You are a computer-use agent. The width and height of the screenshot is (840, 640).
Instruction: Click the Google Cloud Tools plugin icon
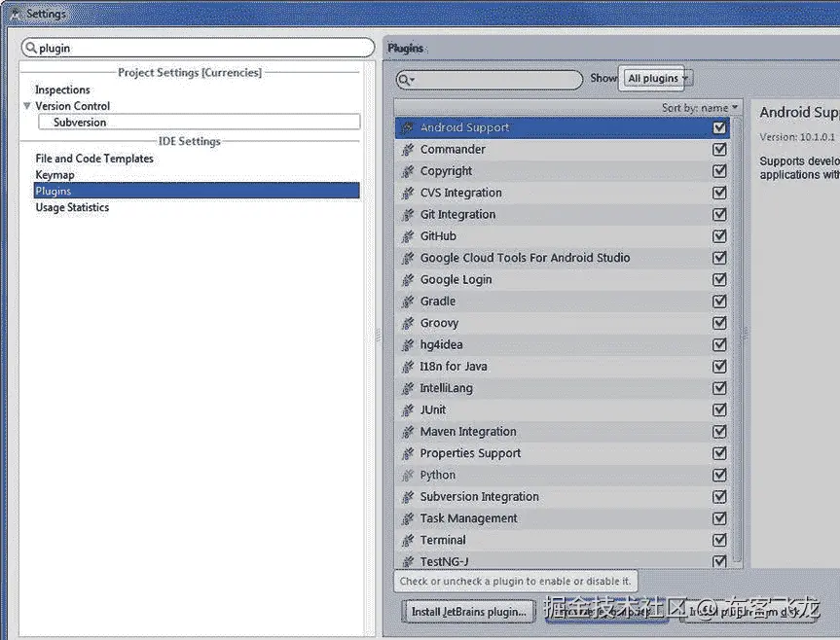tap(408, 259)
